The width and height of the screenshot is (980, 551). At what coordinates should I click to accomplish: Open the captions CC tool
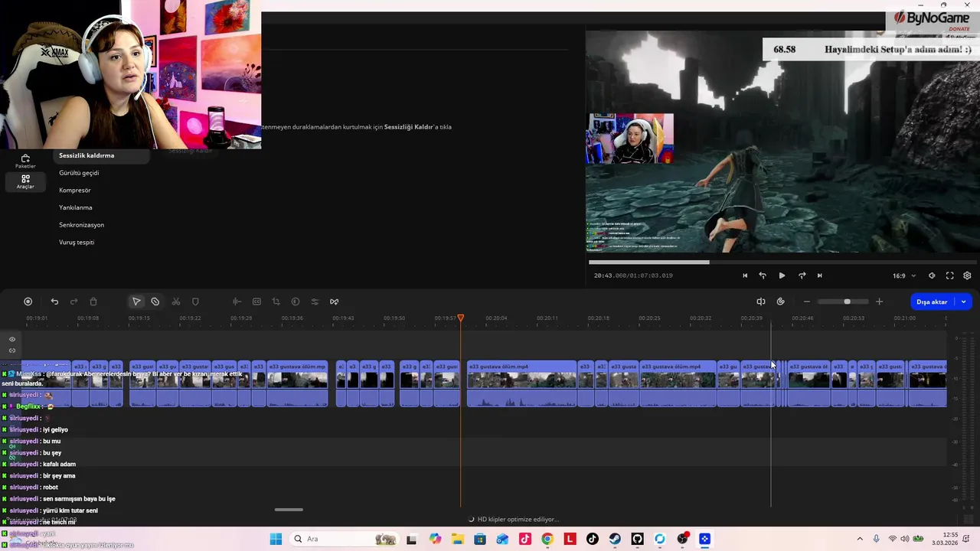click(256, 302)
